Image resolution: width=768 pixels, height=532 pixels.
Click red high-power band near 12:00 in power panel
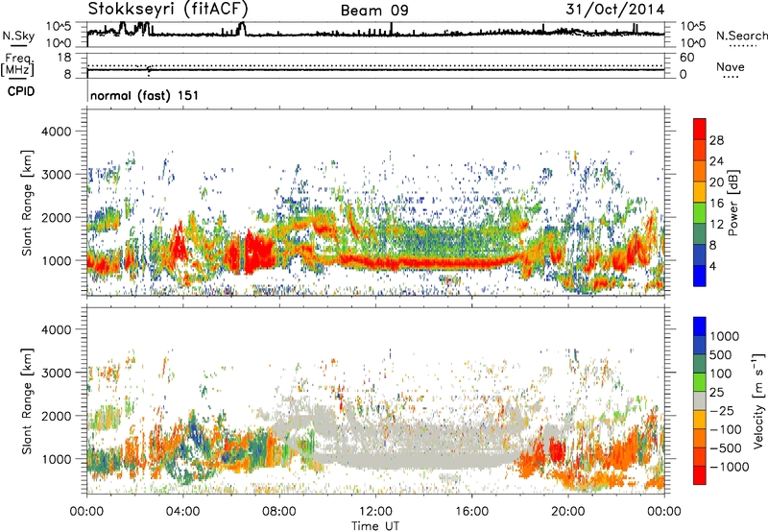[375, 262]
